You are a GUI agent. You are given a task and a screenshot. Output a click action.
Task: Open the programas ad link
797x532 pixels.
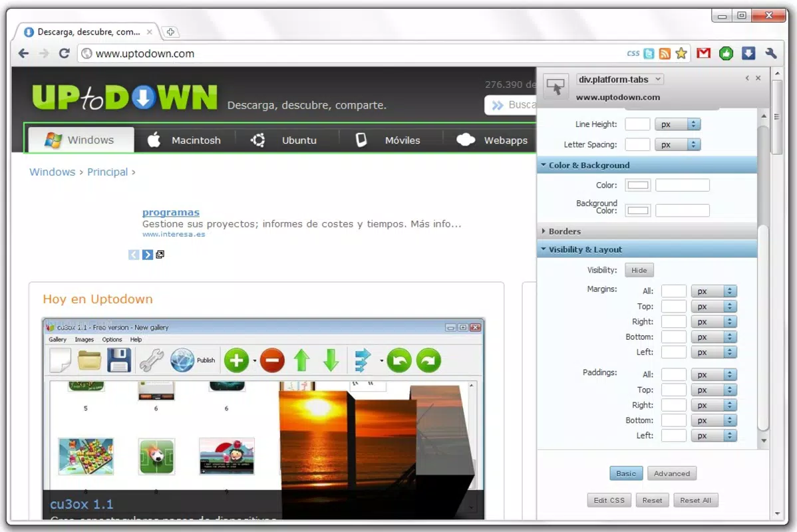coord(171,212)
